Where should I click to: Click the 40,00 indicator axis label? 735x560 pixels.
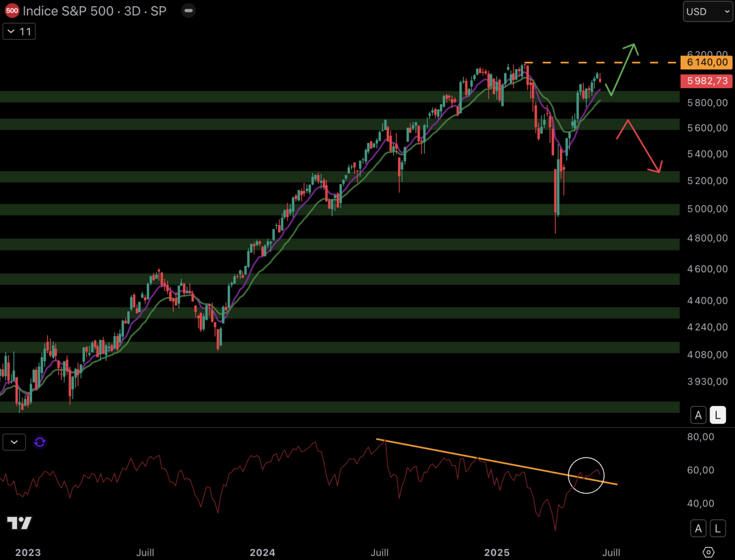[x=701, y=503]
